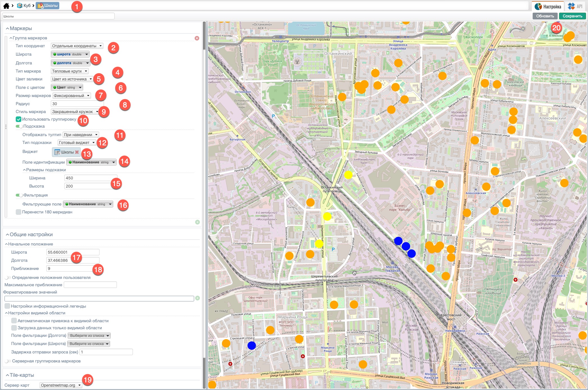Add value formatting with green plus icon
This screenshot has height=390, width=588.
tap(197, 298)
